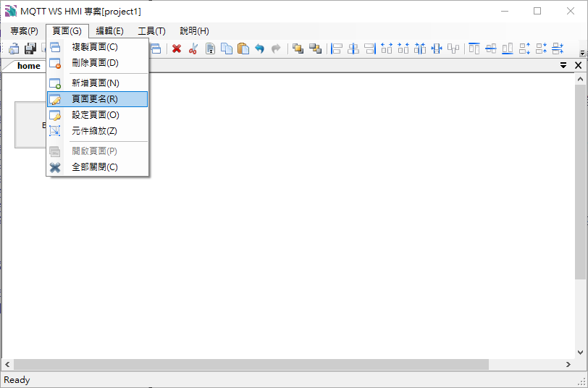The image size is (588, 388).
Task: Click the blue undo arrow icon
Action: coord(259,48)
